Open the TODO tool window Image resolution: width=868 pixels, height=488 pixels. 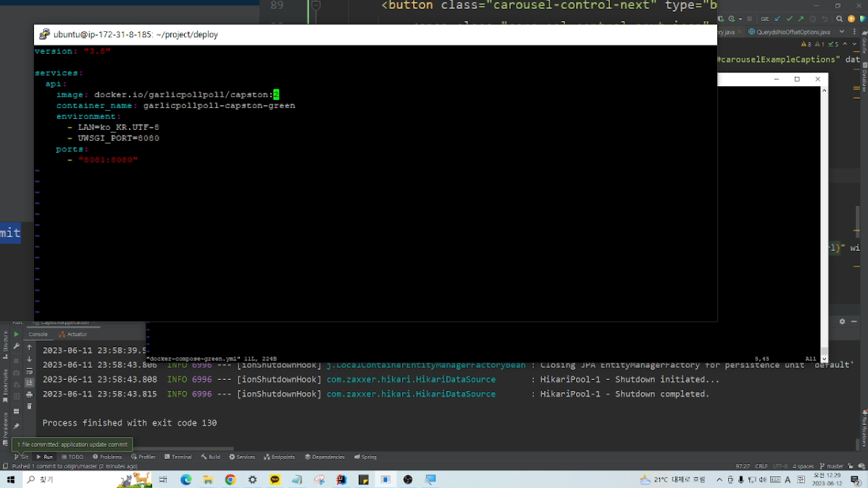click(72, 457)
